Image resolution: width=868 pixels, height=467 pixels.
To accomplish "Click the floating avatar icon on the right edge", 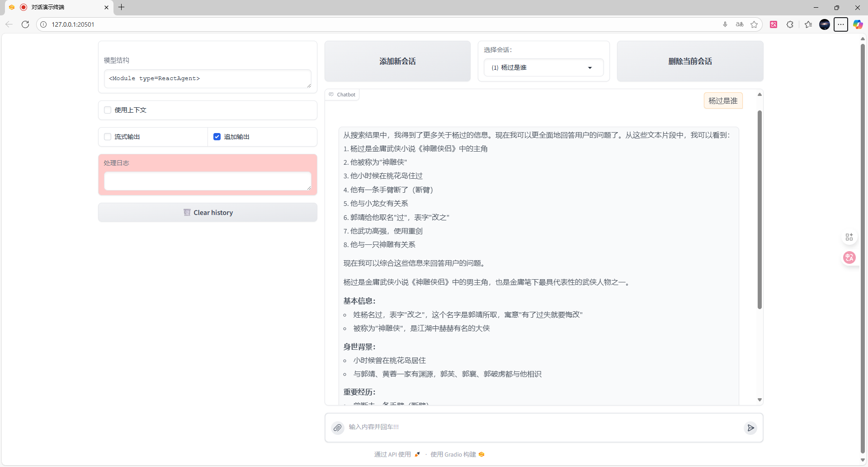I will coord(849,257).
